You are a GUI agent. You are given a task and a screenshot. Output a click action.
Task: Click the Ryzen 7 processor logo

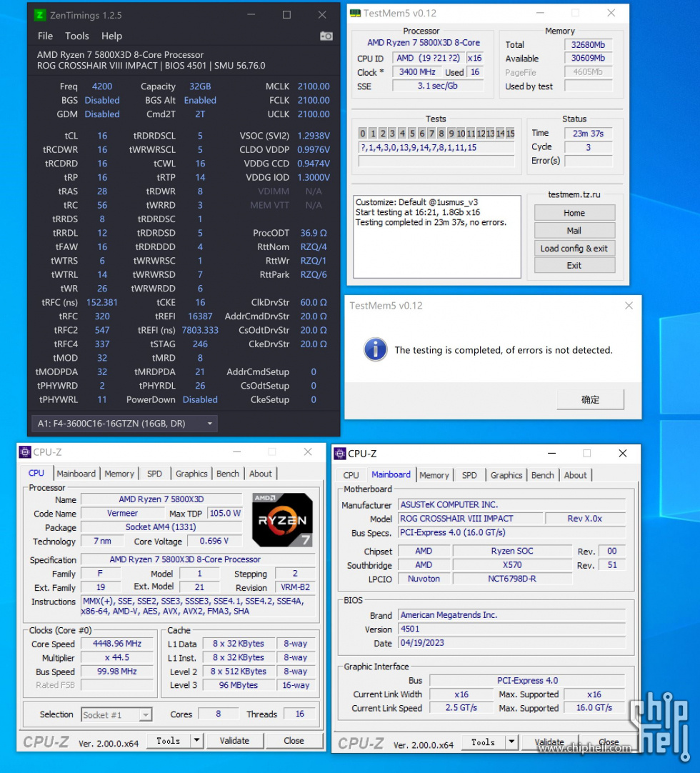pyautogui.click(x=282, y=519)
